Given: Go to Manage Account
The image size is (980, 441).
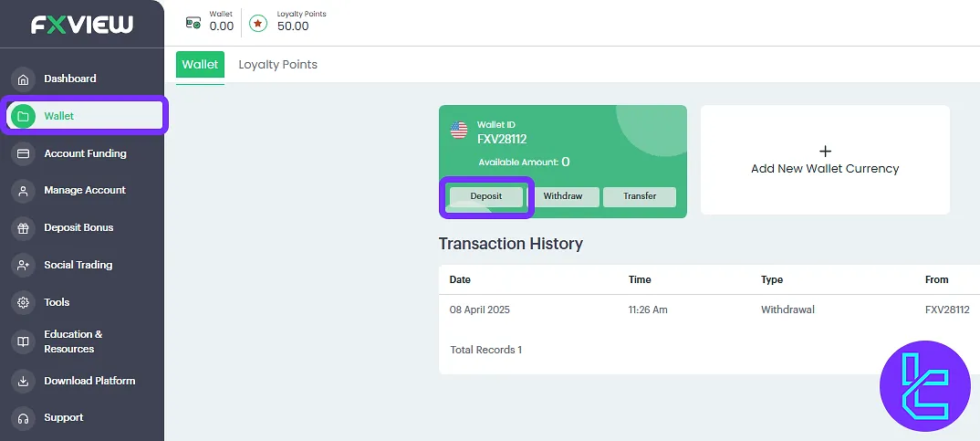Looking at the screenshot, I should [85, 190].
